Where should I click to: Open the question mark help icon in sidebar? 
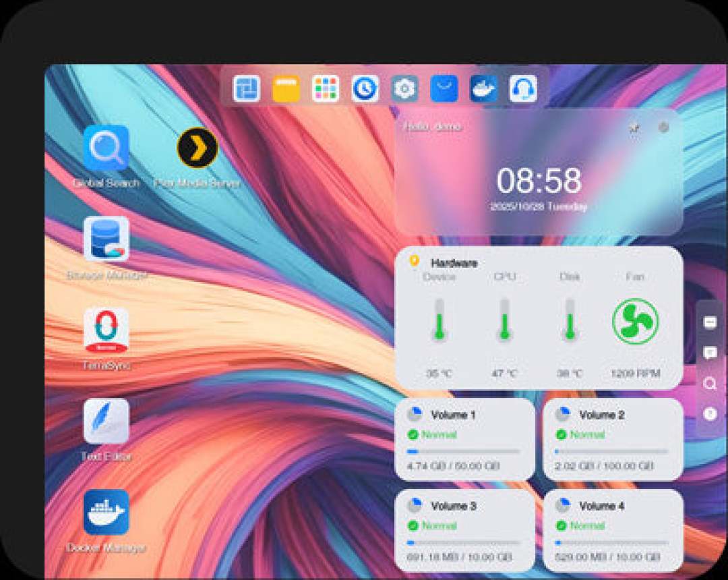click(x=710, y=413)
